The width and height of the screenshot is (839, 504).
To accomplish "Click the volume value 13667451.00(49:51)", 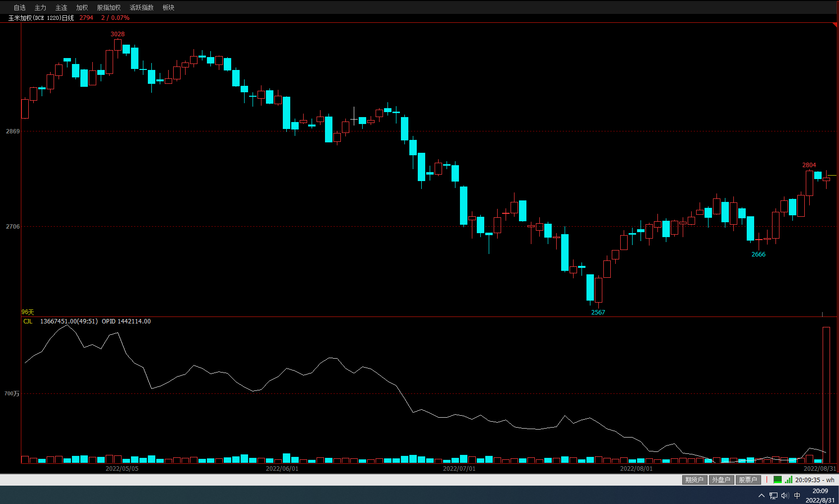I will (69, 321).
